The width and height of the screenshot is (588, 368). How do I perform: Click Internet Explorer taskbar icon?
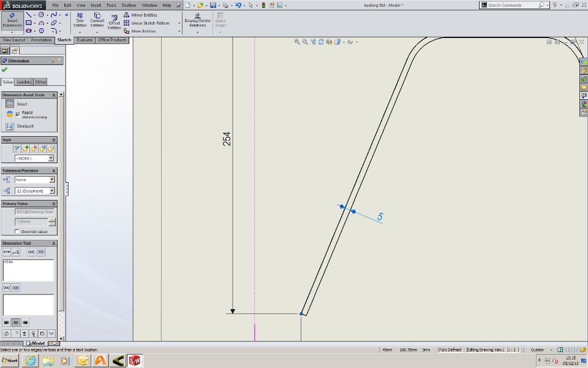31,361
